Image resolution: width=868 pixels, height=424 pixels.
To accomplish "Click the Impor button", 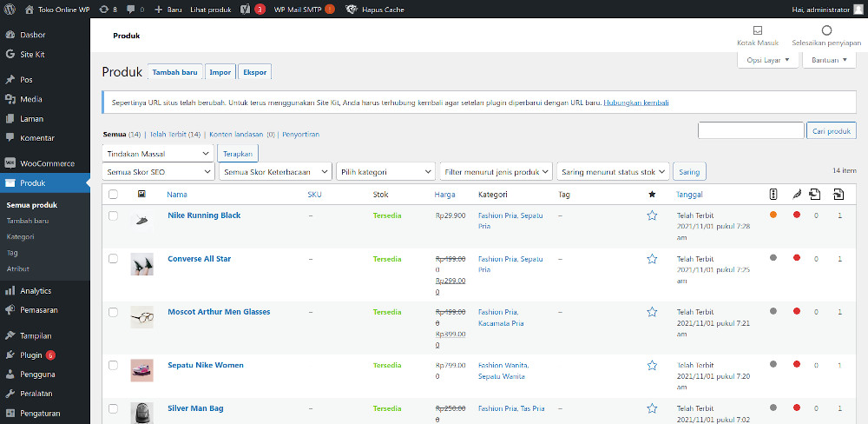I will point(220,72).
